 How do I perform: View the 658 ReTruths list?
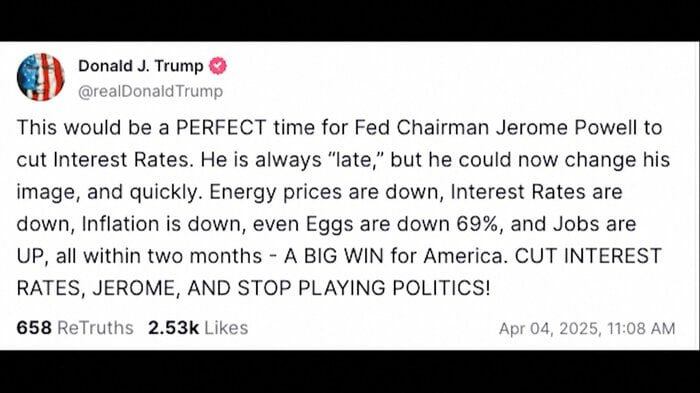click(x=75, y=328)
